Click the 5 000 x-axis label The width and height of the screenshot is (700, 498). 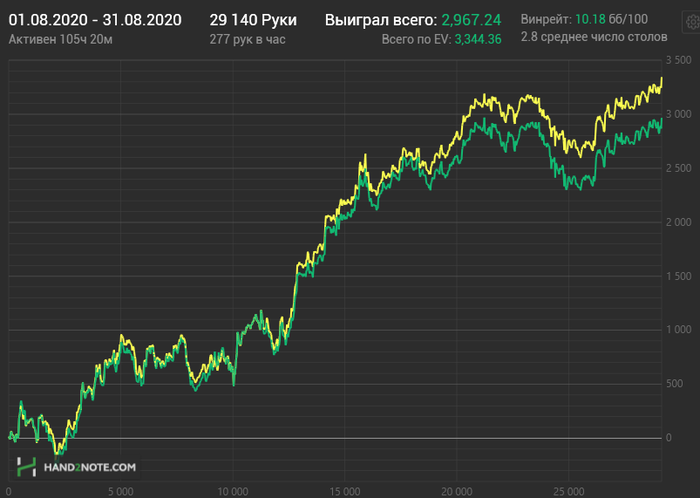[121, 492]
